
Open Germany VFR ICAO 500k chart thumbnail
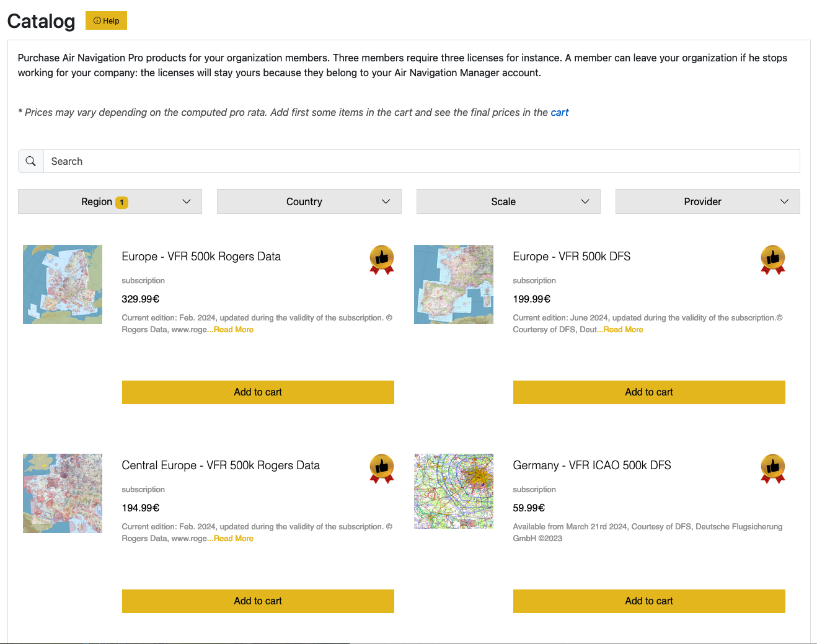pyautogui.click(x=454, y=491)
